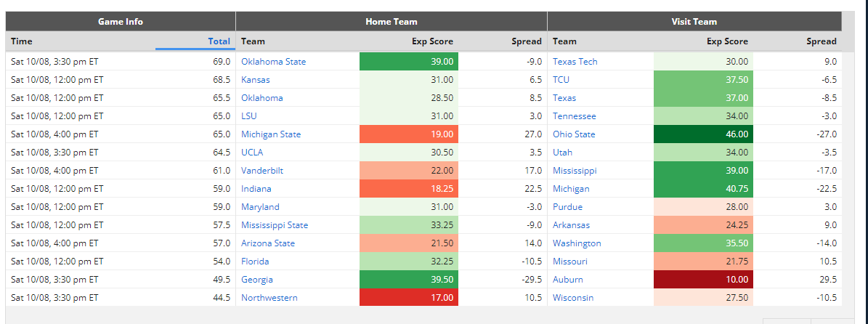Select the Vanderbilt team link

coord(261,171)
